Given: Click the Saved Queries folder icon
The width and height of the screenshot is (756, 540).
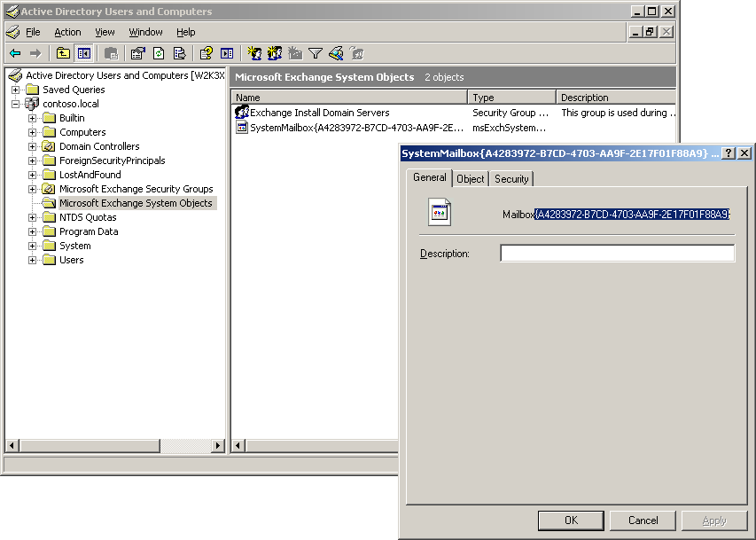Looking at the screenshot, I should [x=32, y=90].
